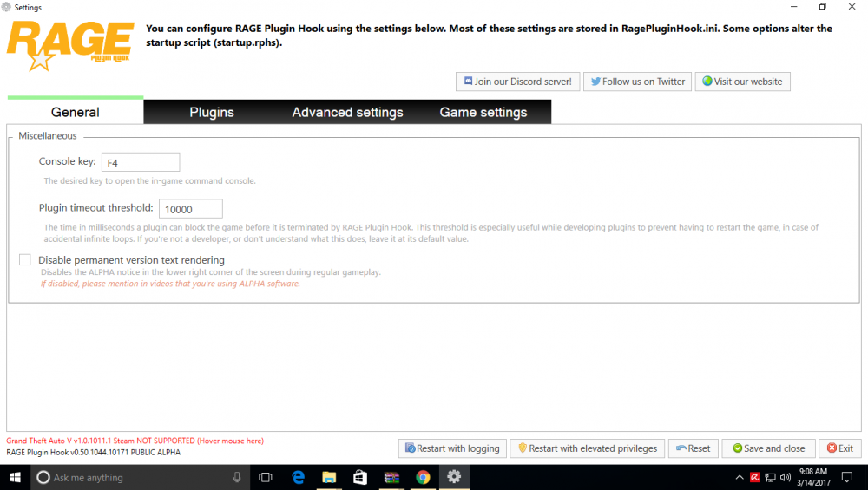Screen dimensions: 868x490
Task: Select the General tab
Action: click(76, 112)
